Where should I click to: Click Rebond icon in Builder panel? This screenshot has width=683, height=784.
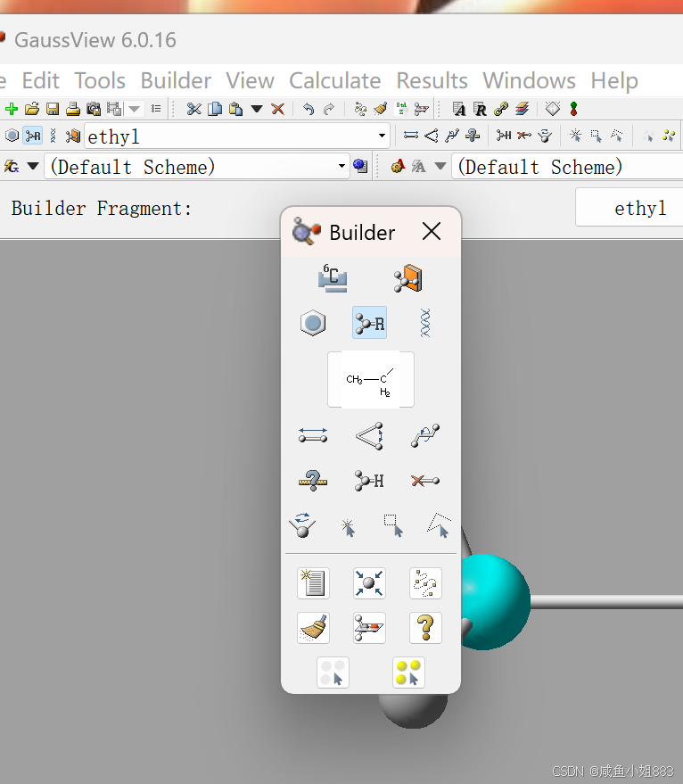pos(425,583)
